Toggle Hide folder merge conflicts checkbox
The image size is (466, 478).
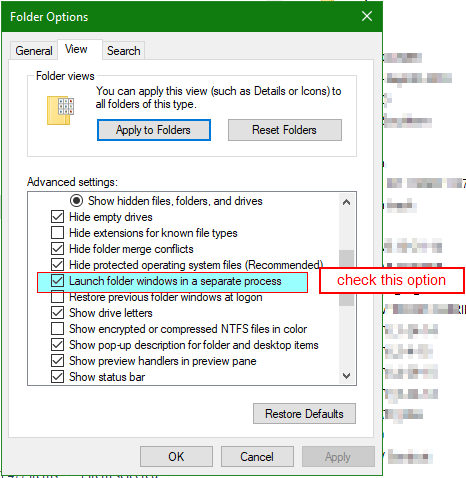click(57, 249)
